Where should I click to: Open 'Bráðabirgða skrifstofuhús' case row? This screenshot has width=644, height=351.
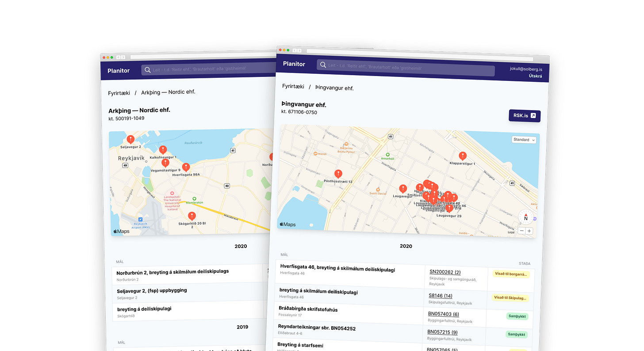[x=308, y=309]
